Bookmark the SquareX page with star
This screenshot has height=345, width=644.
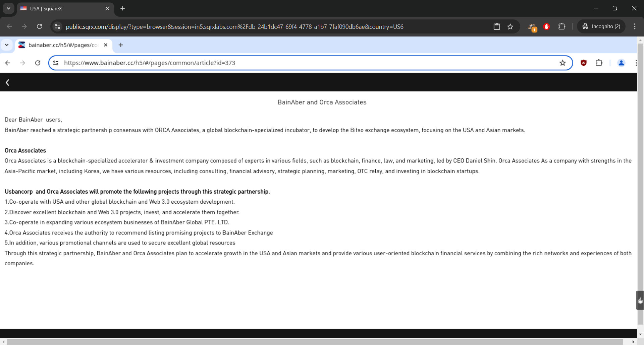point(510,26)
